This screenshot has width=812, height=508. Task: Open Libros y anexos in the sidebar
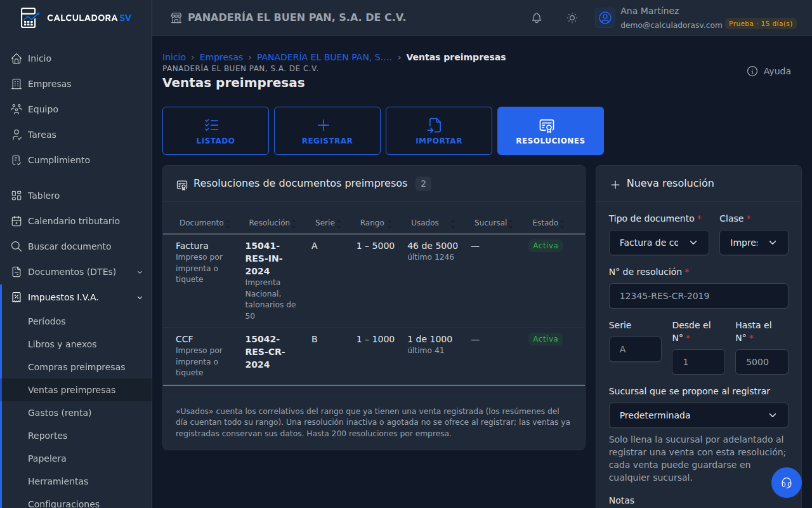[x=62, y=344]
